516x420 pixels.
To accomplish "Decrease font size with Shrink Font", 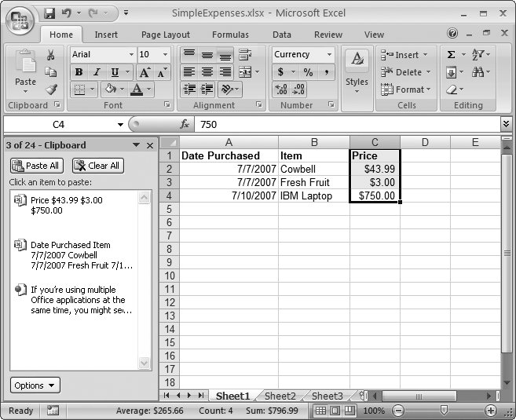I will tap(162, 72).
